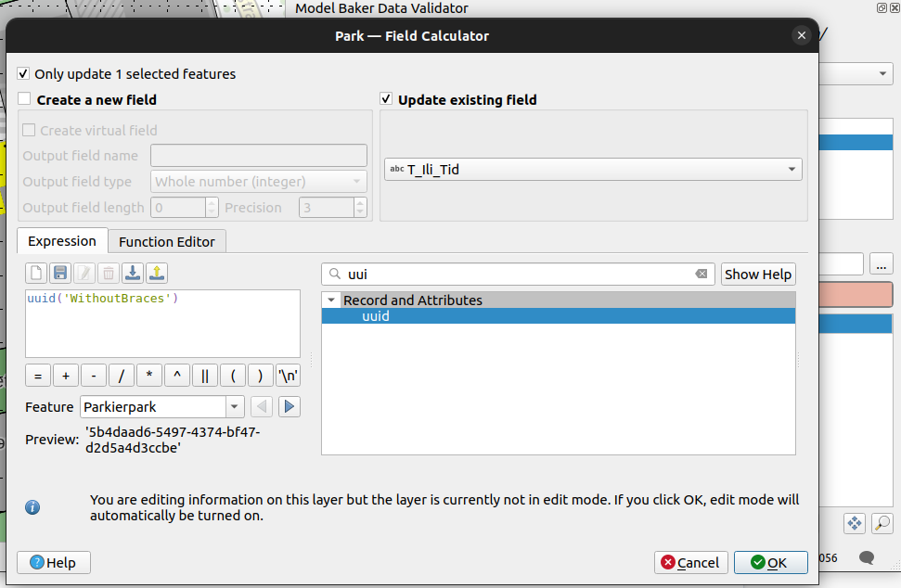Export user expressions icon

point(157,273)
